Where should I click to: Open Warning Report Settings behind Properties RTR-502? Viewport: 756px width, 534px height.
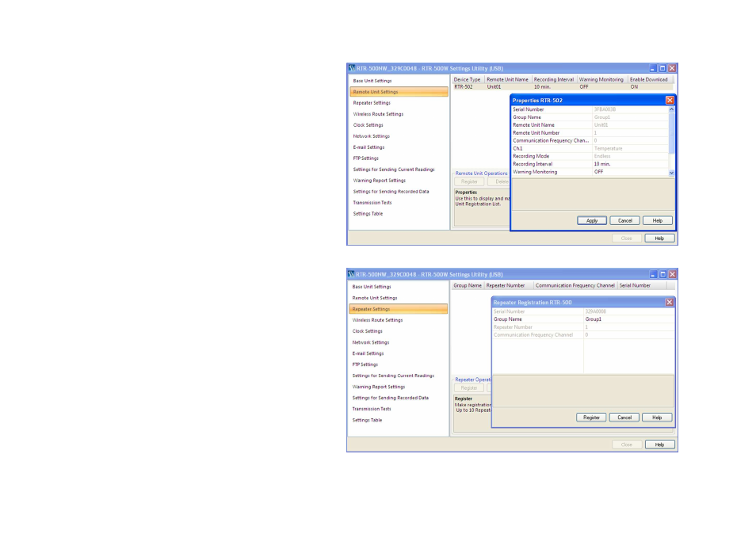coord(379,181)
